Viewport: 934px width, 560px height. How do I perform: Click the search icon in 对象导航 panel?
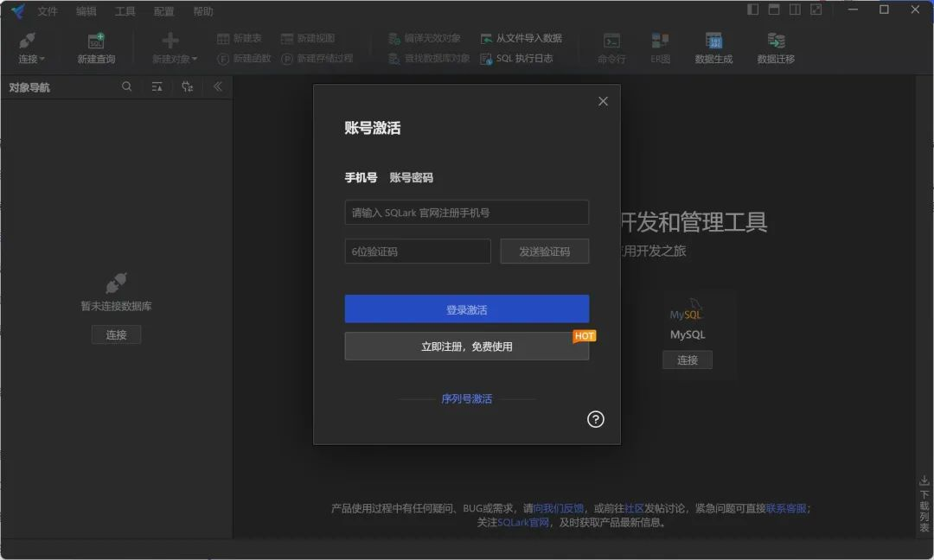pyautogui.click(x=126, y=87)
